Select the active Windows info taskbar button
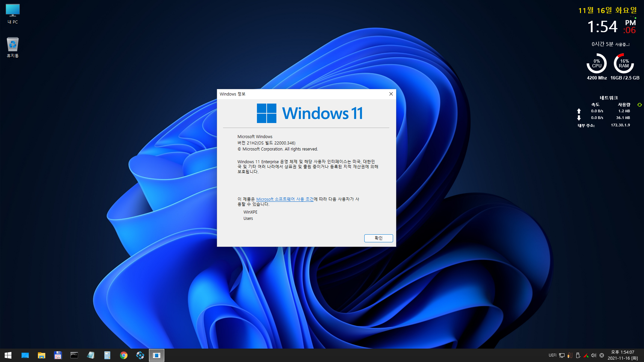Image resolution: width=644 pixels, height=362 pixels. click(157, 355)
